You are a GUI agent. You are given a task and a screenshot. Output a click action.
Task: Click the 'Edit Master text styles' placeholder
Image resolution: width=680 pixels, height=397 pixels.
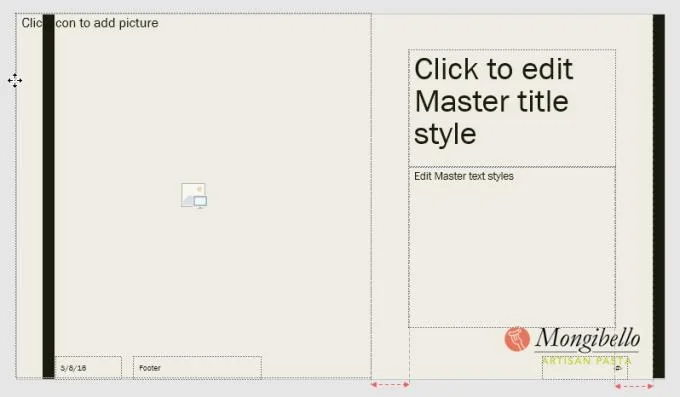[x=512, y=247]
